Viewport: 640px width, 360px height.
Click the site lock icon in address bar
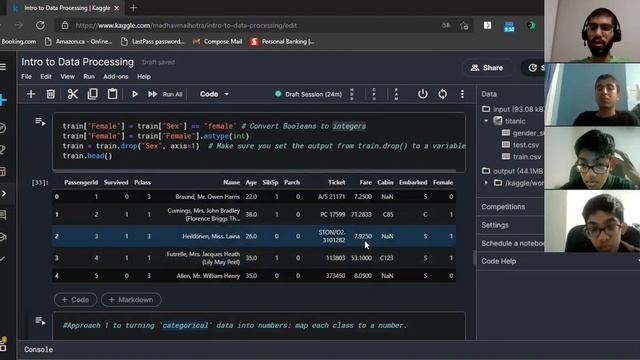(65, 25)
